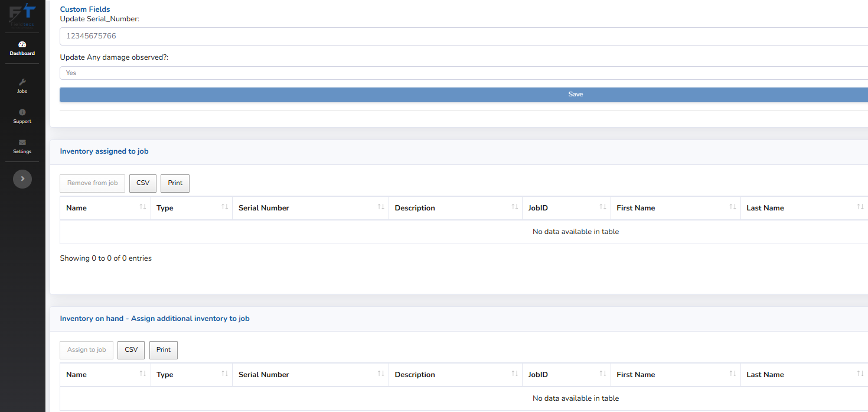Open Support info icon
868x412 pixels.
(x=22, y=112)
